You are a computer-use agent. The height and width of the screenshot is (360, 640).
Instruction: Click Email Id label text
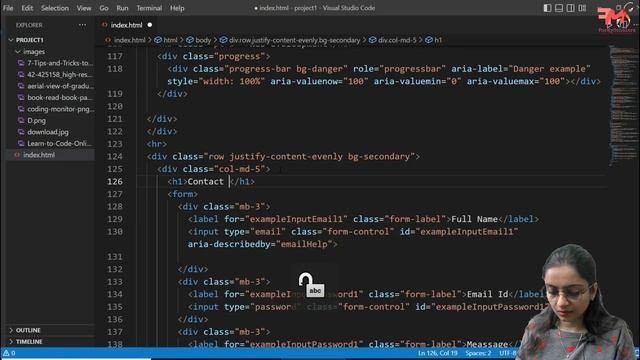(488, 294)
